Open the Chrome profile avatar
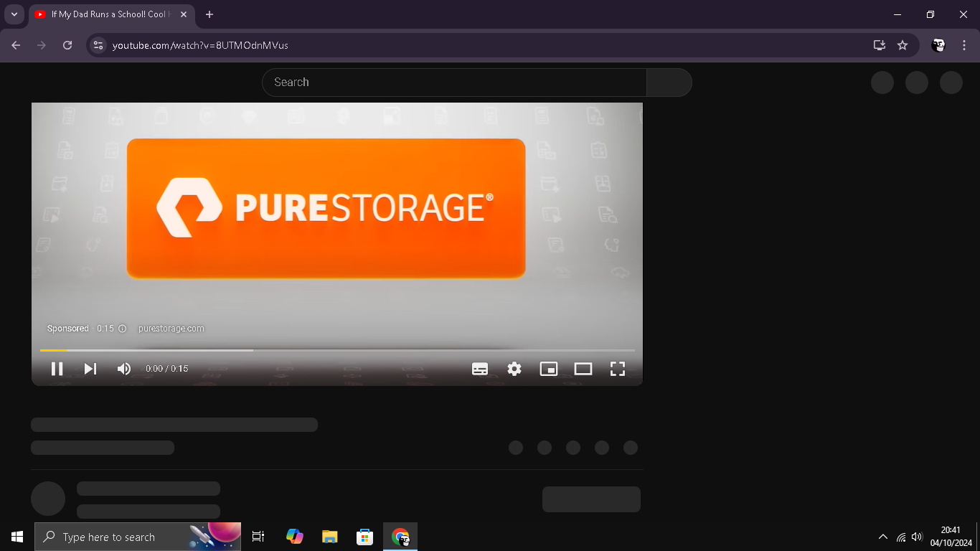 pyautogui.click(x=938, y=45)
